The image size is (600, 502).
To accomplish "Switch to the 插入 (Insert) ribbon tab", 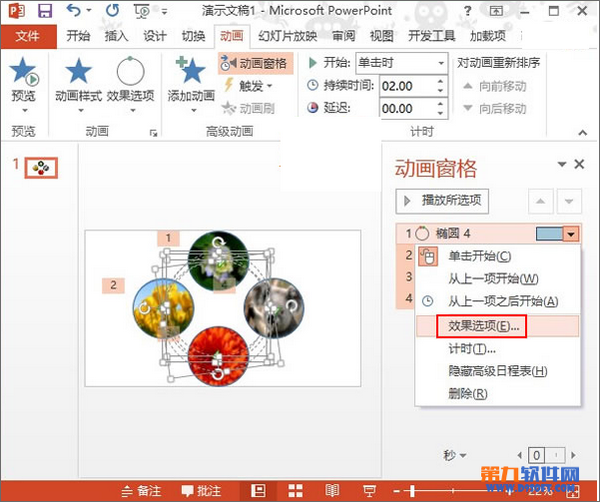I will (117, 36).
